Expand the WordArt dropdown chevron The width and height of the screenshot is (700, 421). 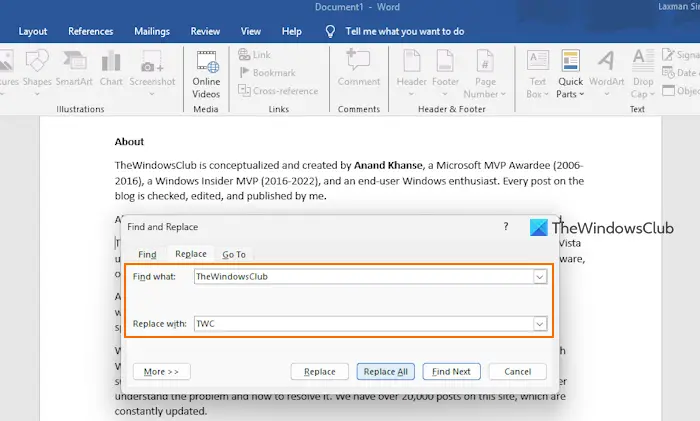tap(606, 94)
